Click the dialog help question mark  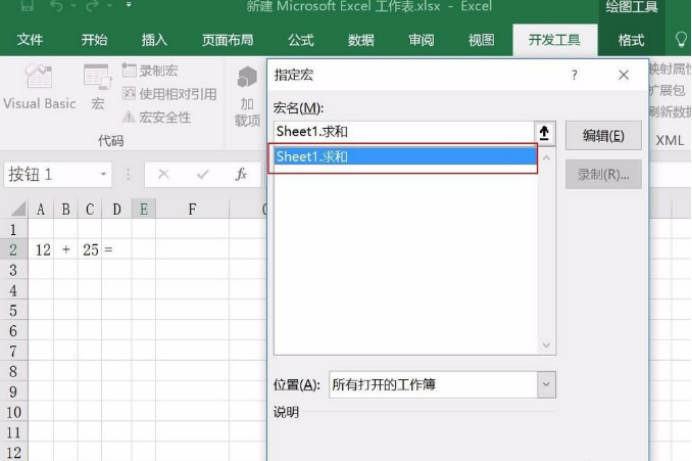pos(574,75)
